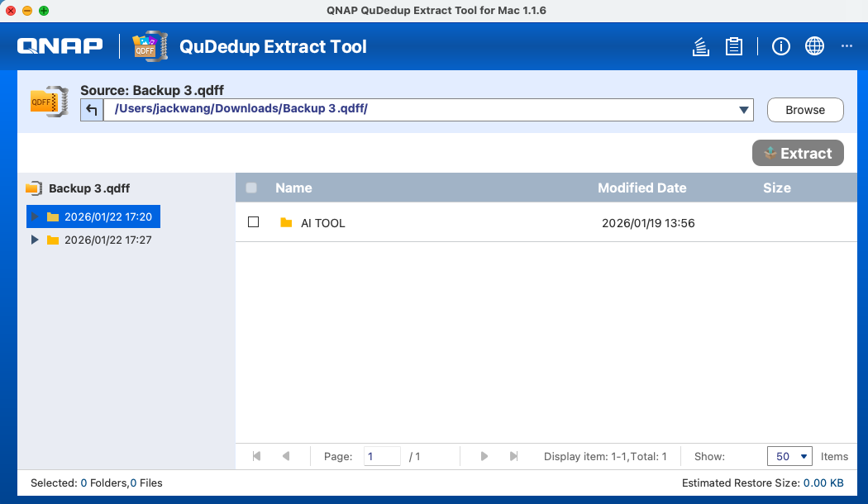The height and width of the screenshot is (504, 868).
Task: Open the source path dropdown arrow
Action: pyautogui.click(x=744, y=110)
